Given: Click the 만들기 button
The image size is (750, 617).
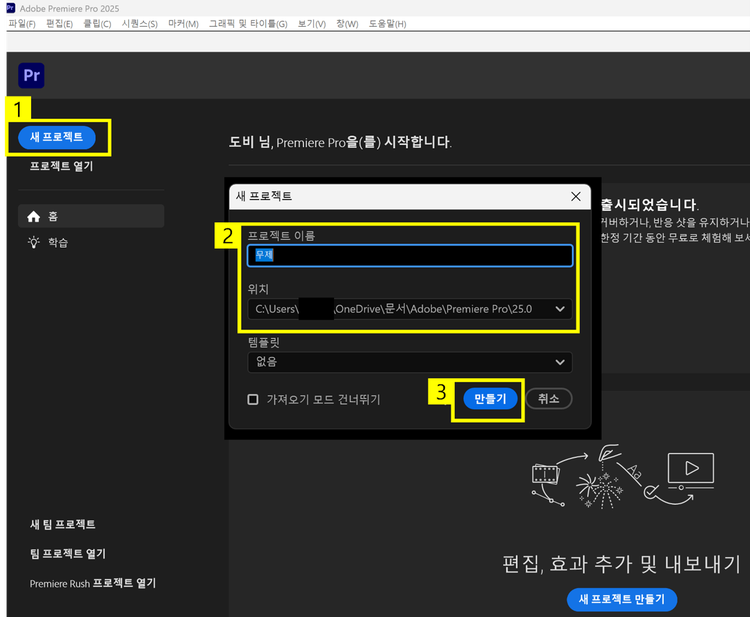Looking at the screenshot, I should point(490,399).
